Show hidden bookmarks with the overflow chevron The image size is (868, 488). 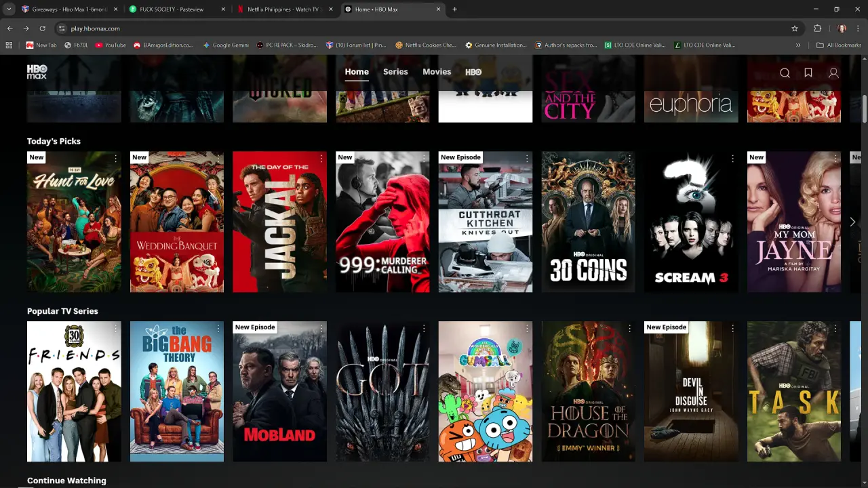(798, 45)
